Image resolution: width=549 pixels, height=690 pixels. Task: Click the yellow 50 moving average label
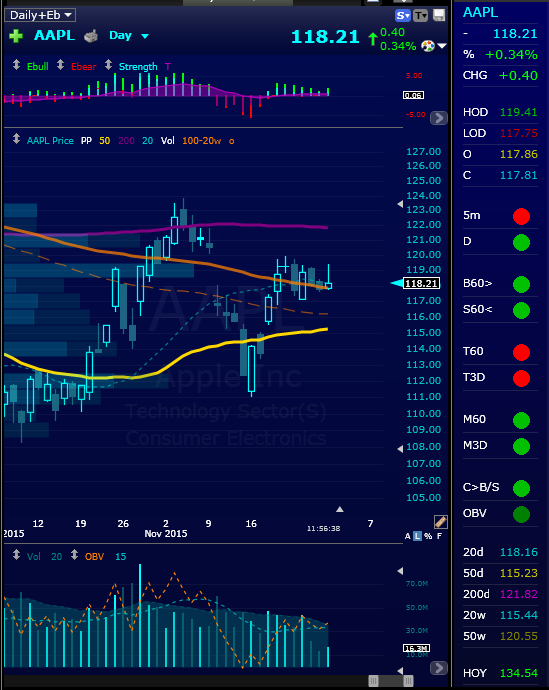(105, 140)
